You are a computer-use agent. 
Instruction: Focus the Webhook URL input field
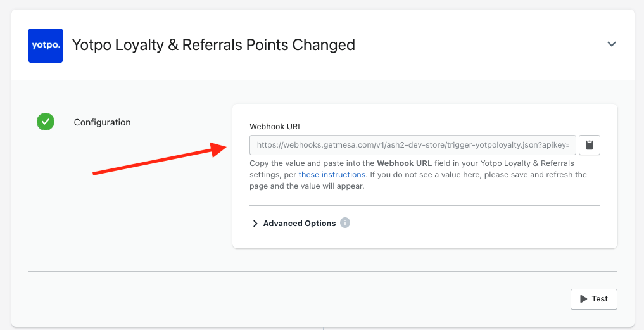click(413, 145)
